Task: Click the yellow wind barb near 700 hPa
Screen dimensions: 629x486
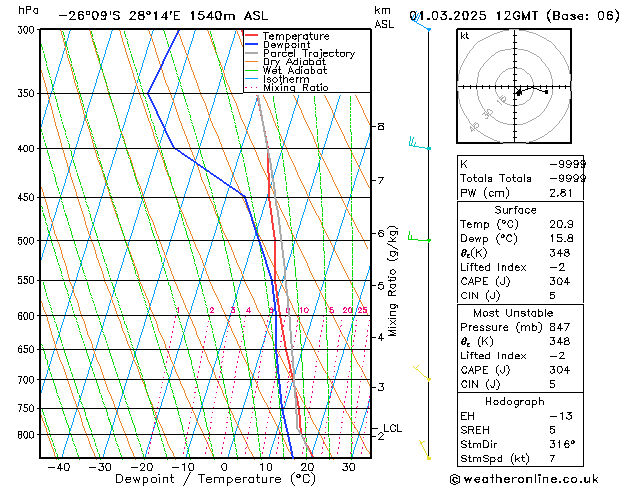Action: [423, 375]
